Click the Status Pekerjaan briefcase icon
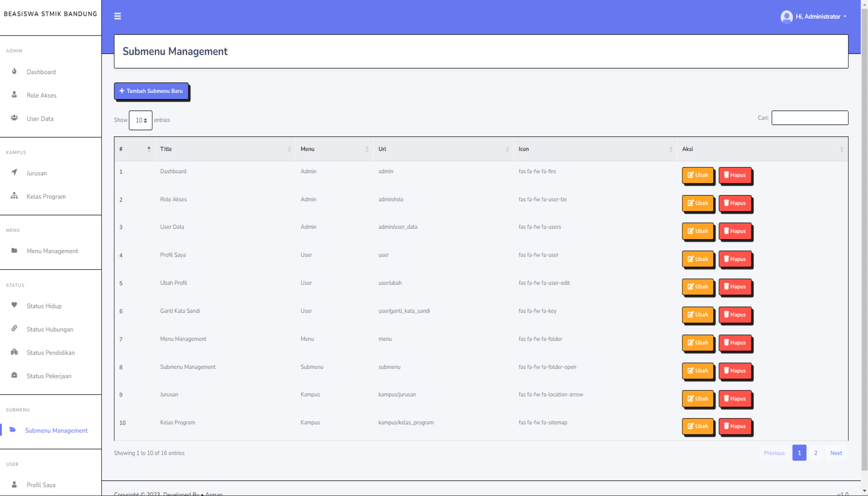The image size is (868, 496). pos(14,375)
